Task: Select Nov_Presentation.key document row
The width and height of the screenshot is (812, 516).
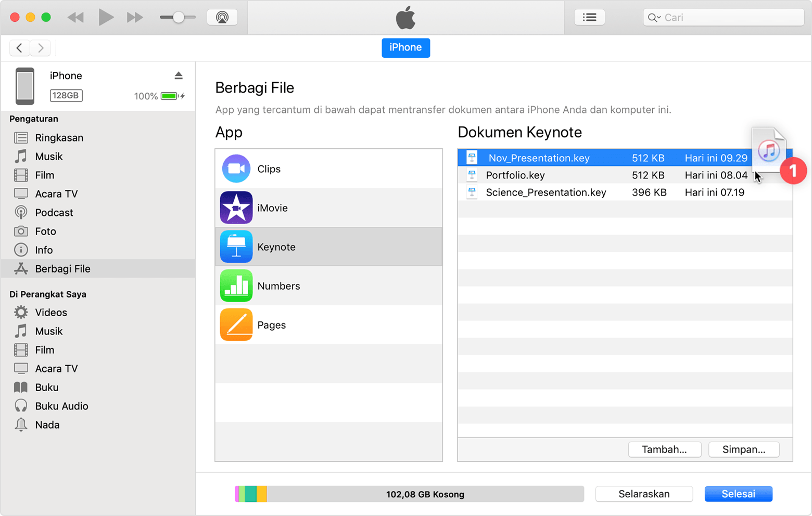Action: click(x=625, y=158)
